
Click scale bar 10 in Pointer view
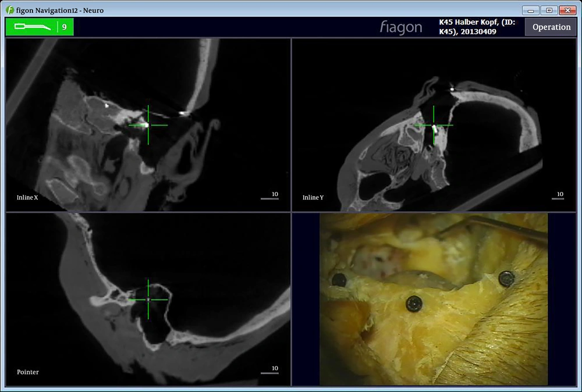point(270,370)
